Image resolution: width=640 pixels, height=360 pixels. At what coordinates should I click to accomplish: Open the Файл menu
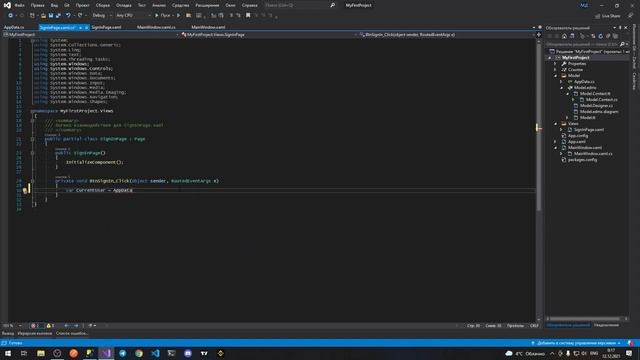point(20,5)
